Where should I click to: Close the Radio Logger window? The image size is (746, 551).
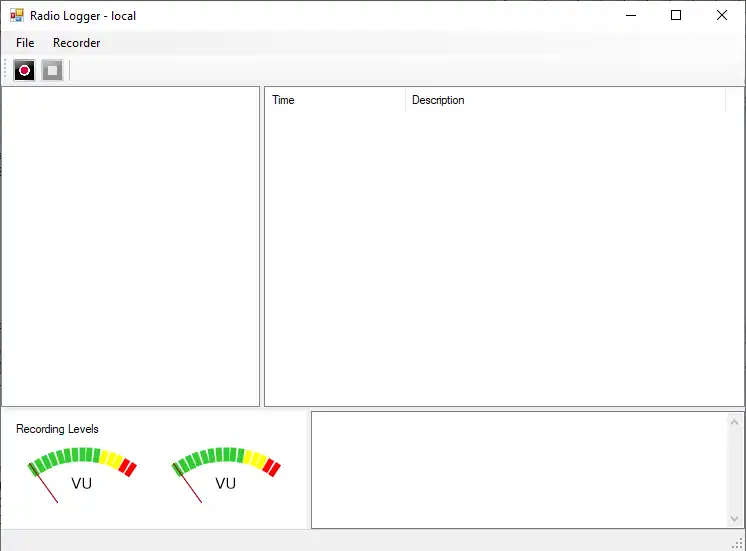coord(722,15)
